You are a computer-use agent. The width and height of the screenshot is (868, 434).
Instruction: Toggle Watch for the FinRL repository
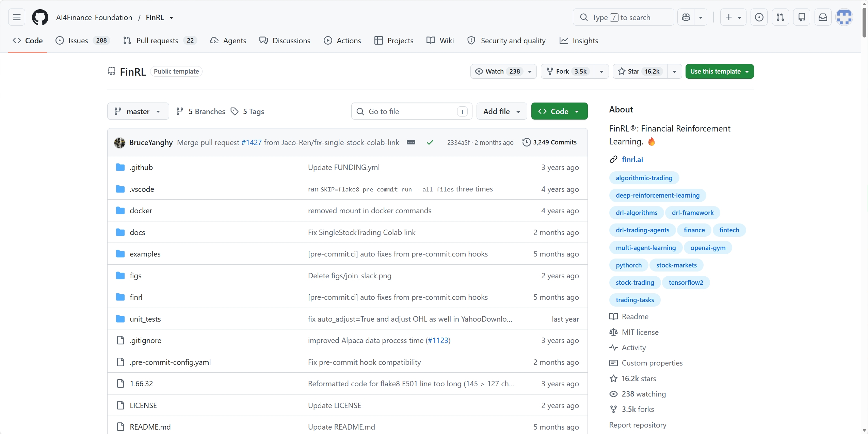click(503, 71)
